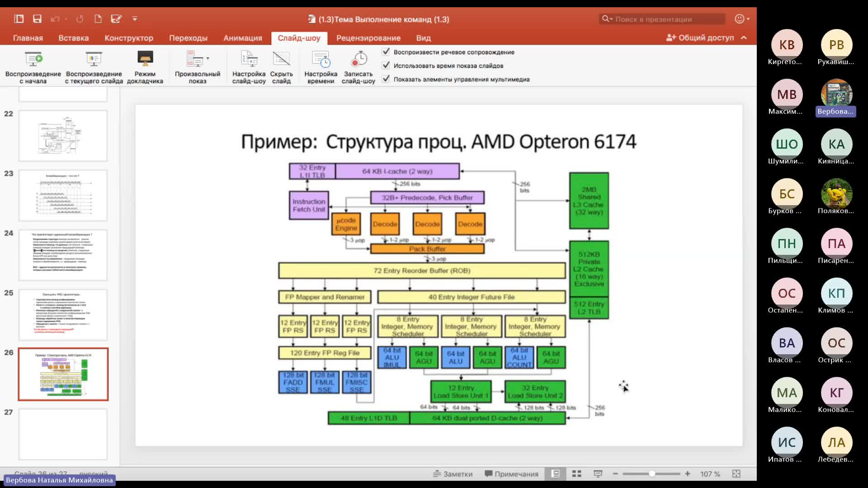Click the Save icon in title bar
The height and width of the screenshot is (488, 868).
coord(37,19)
